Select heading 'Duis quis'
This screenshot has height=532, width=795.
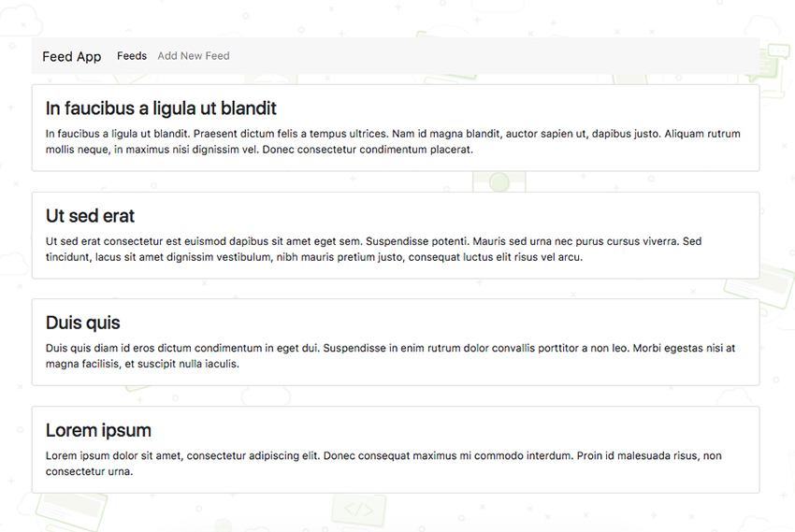tap(82, 323)
